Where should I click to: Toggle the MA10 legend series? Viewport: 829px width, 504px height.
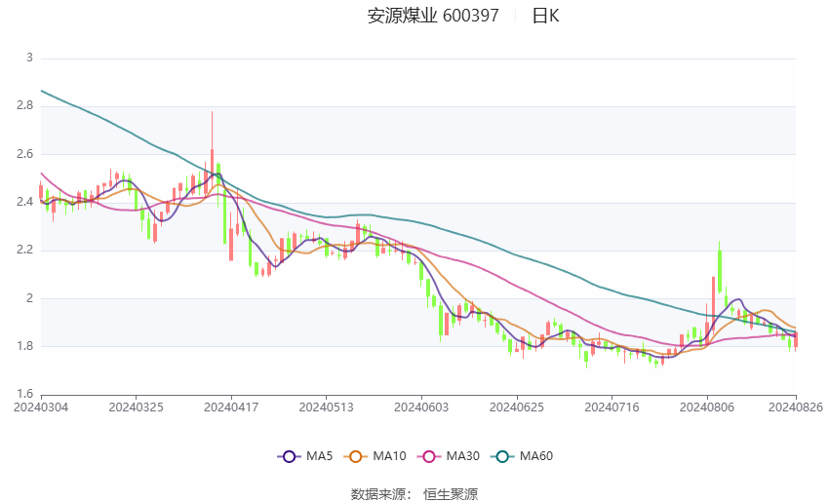375,456
